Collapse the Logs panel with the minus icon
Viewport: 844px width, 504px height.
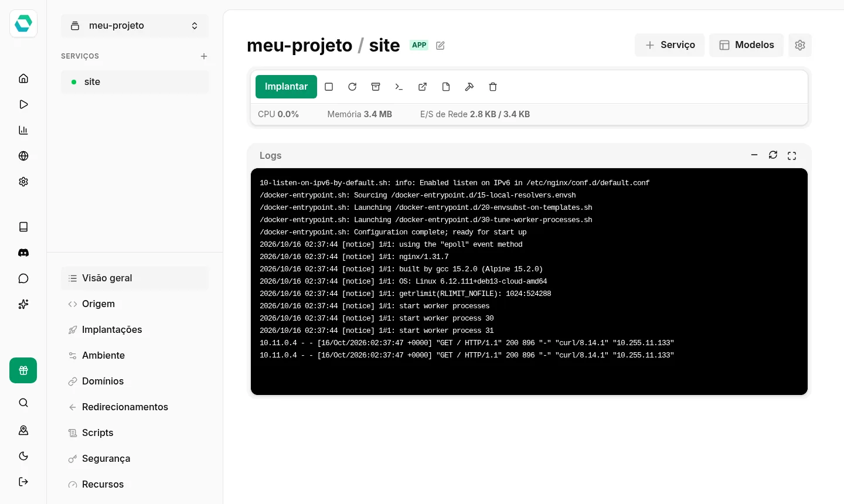[754, 155]
